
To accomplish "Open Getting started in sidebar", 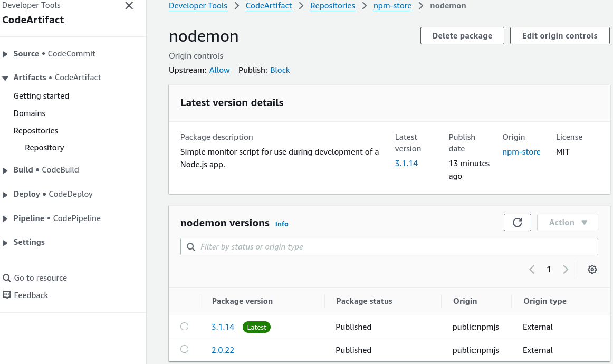I will [41, 96].
